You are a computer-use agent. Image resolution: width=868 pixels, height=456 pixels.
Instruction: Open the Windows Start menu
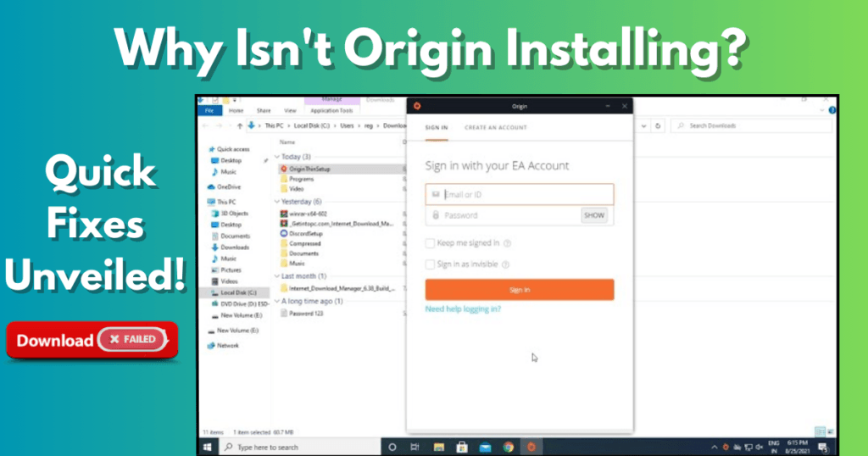[208, 448]
